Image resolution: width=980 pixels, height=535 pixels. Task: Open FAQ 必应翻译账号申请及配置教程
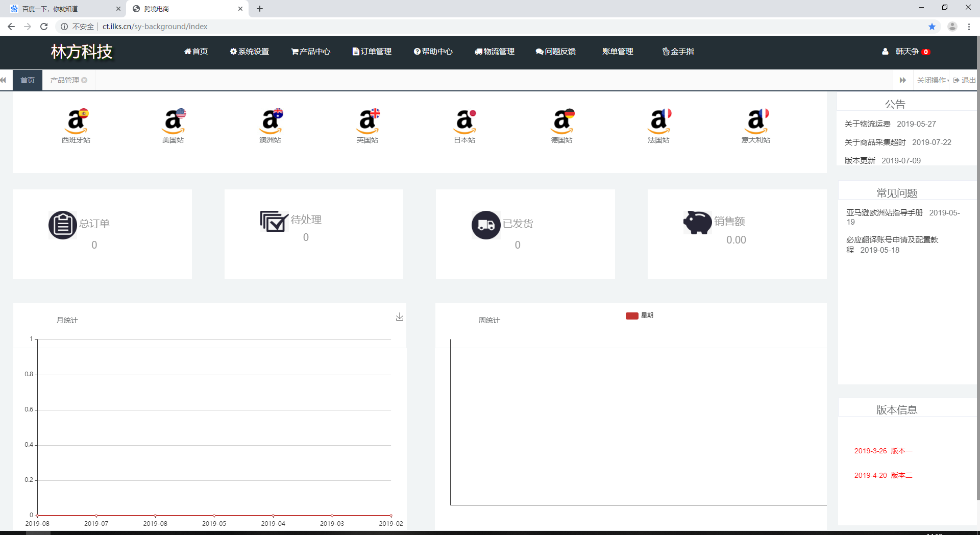[892, 245]
